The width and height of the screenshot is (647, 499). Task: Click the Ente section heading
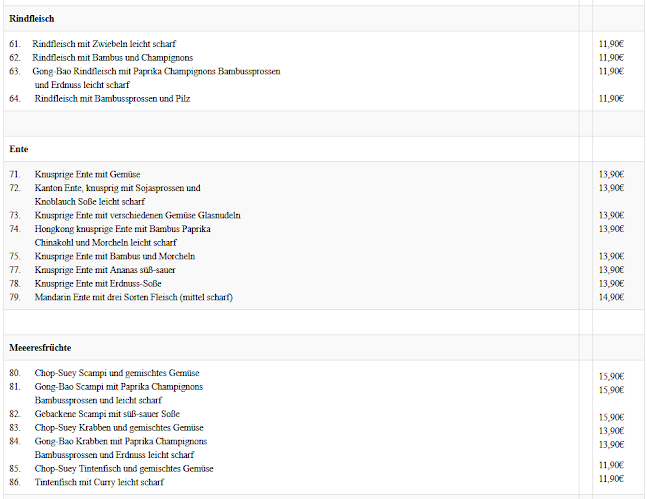[19, 149]
